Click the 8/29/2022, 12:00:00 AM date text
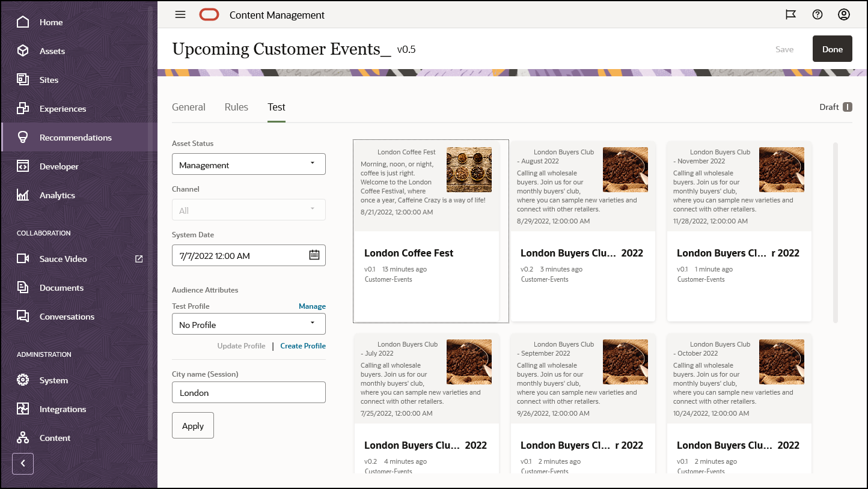The width and height of the screenshot is (868, 489). 554,221
